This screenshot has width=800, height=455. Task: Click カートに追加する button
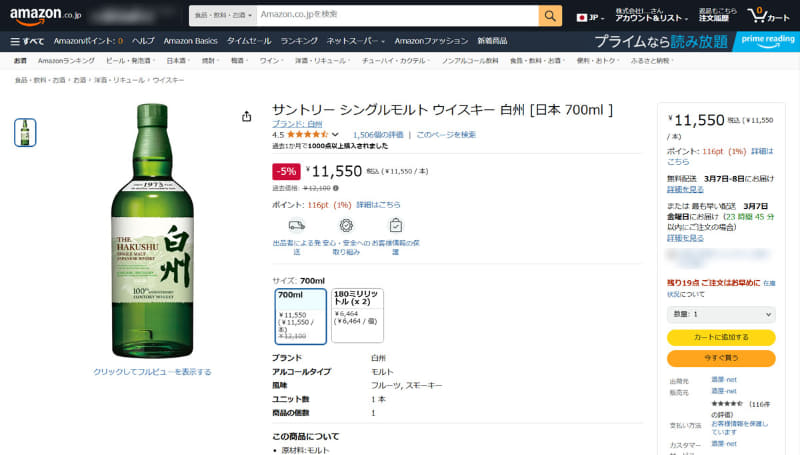721,337
